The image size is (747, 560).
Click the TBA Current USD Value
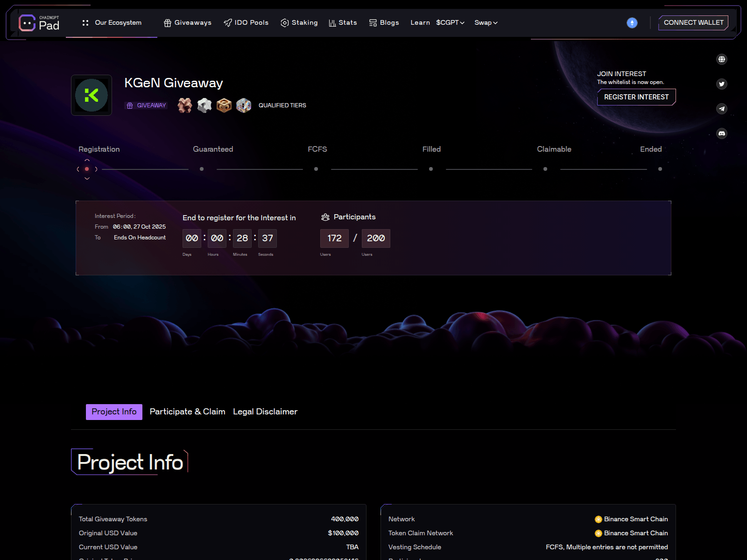click(x=352, y=547)
